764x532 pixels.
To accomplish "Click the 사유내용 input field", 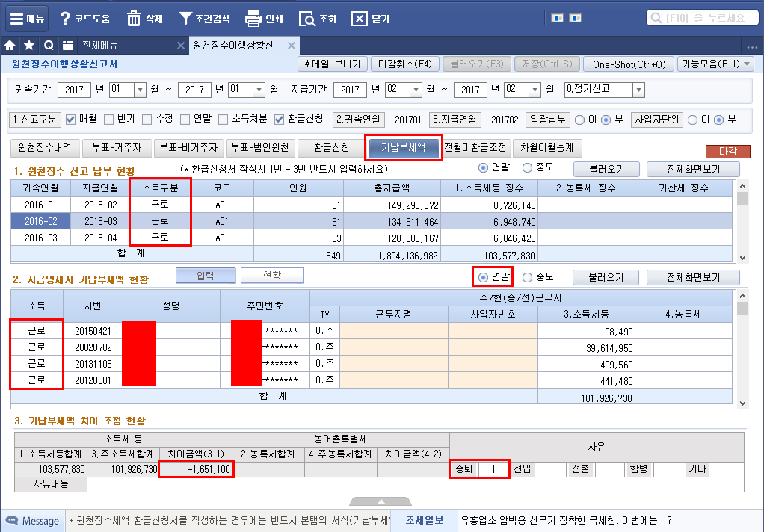I will 416,484.
